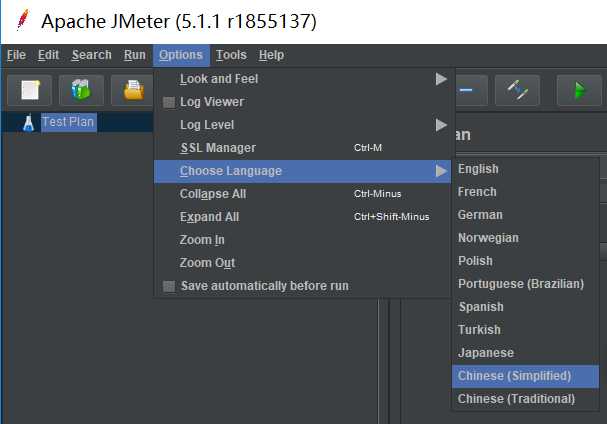Click the JMeter feather logo in title bar

point(23,20)
